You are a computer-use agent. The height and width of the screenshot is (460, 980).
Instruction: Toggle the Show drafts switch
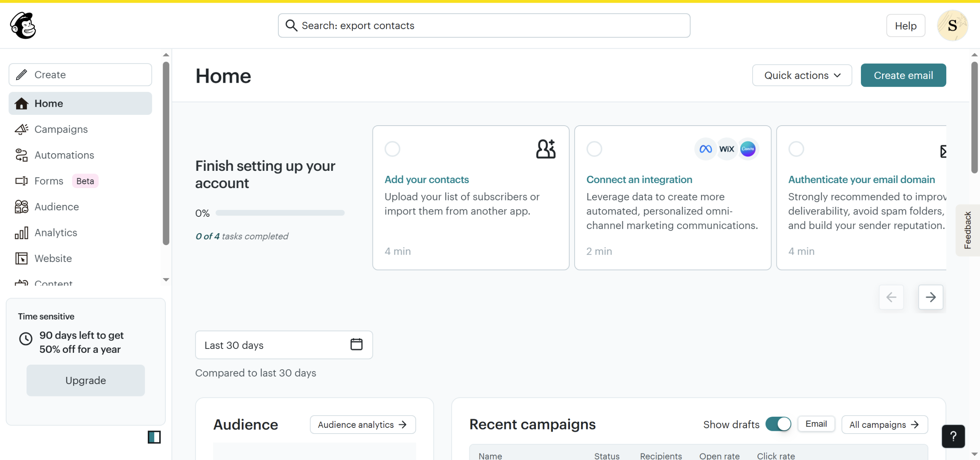click(x=778, y=424)
